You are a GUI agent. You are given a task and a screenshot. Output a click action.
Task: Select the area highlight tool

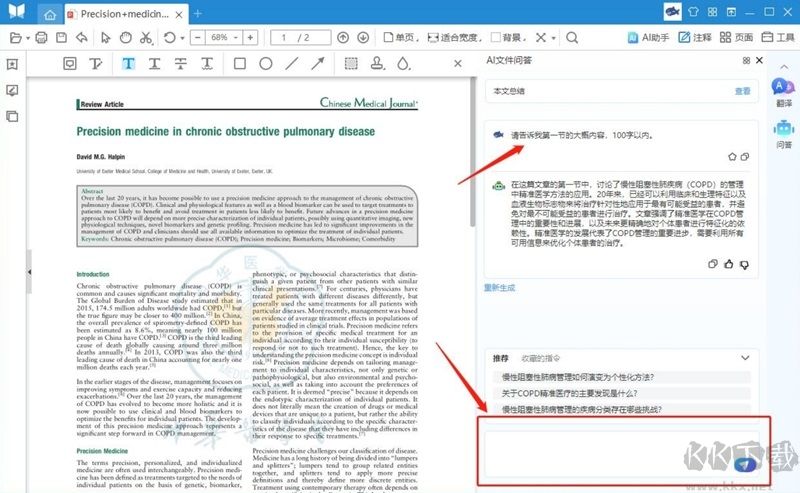click(351, 63)
